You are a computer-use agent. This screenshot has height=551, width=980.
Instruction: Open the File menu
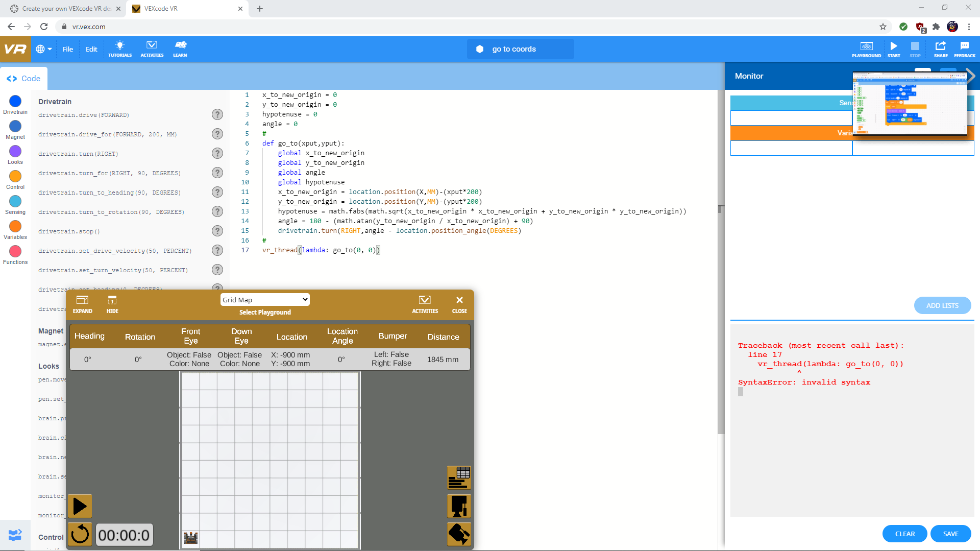[67, 49]
